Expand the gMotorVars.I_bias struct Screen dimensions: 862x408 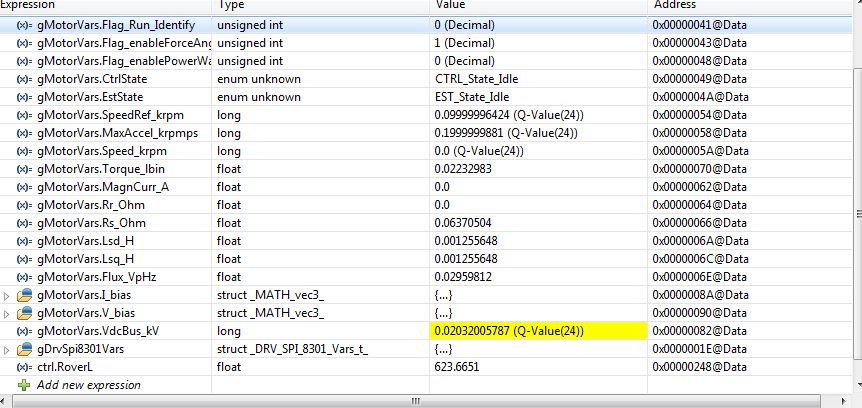[x=7, y=296]
